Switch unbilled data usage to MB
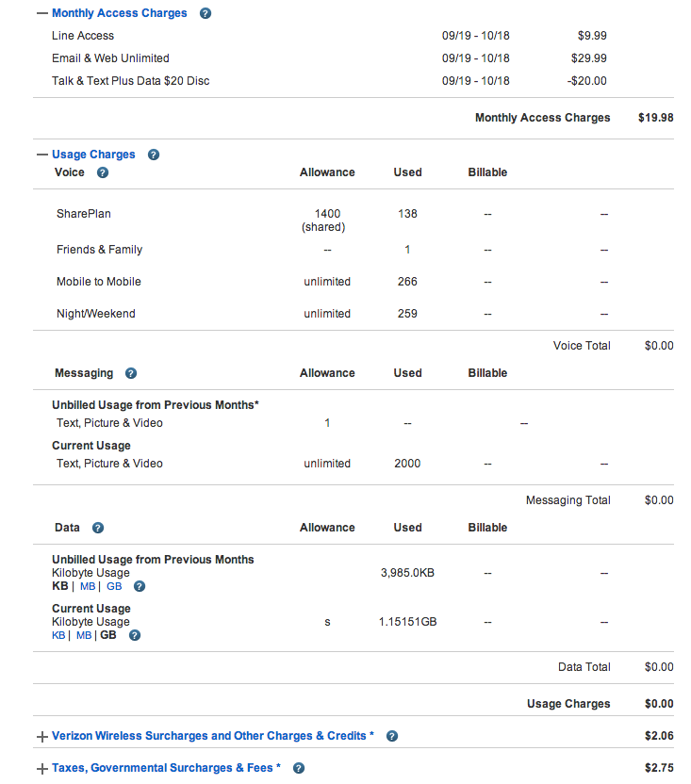Viewport: 691px width, 784px height. (x=88, y=586)
